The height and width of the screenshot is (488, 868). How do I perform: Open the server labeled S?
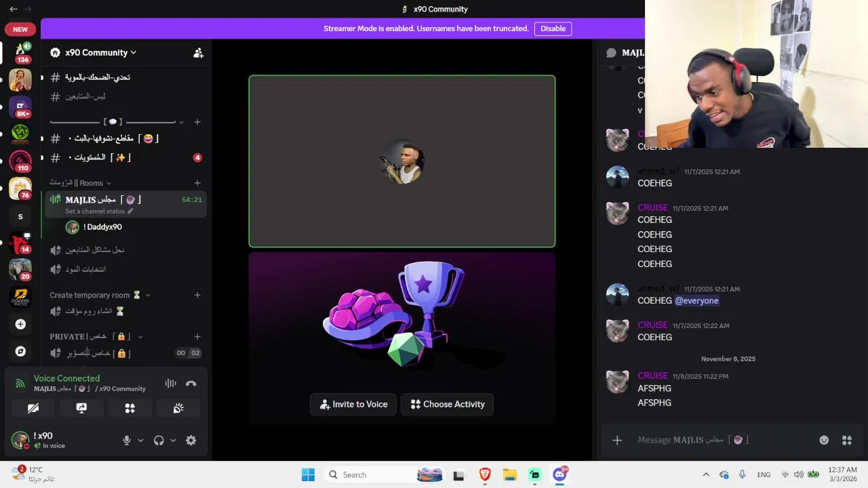[x=20, y=217]
